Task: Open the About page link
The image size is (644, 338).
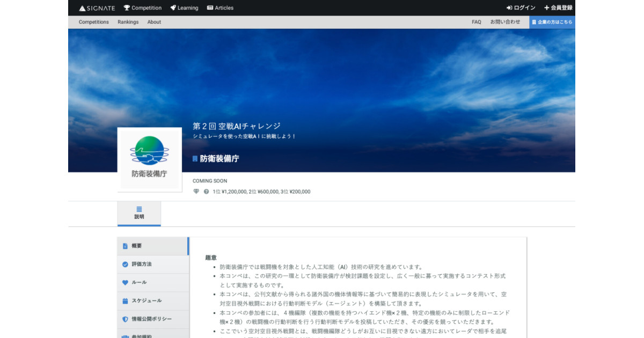Action: pyautogui.click(x=154, y=22)
